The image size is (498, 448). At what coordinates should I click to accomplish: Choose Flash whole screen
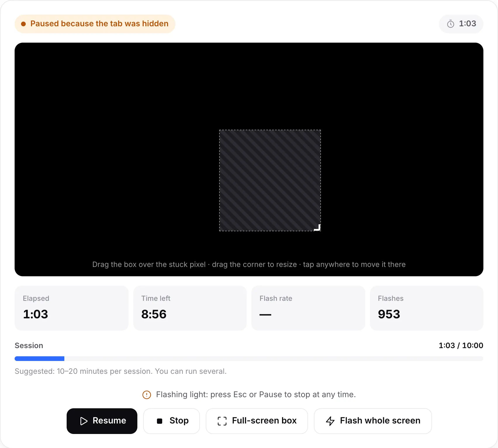[x=373, y=421]
